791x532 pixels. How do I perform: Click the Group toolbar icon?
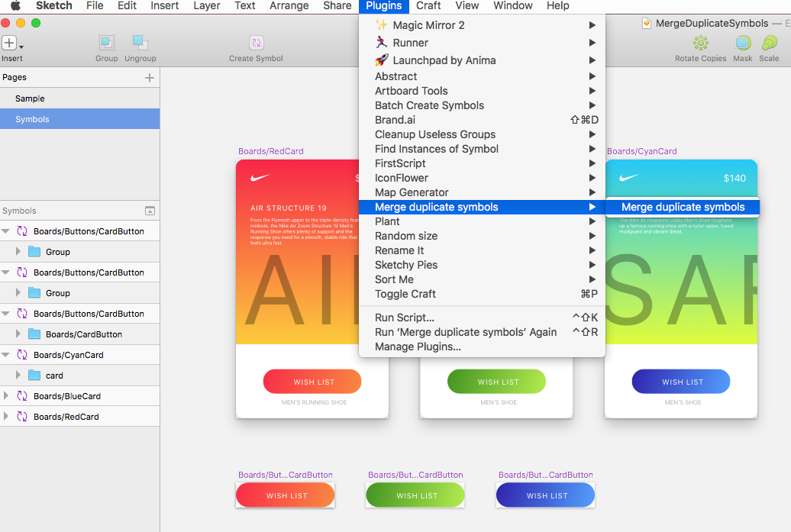coord(106,44)
